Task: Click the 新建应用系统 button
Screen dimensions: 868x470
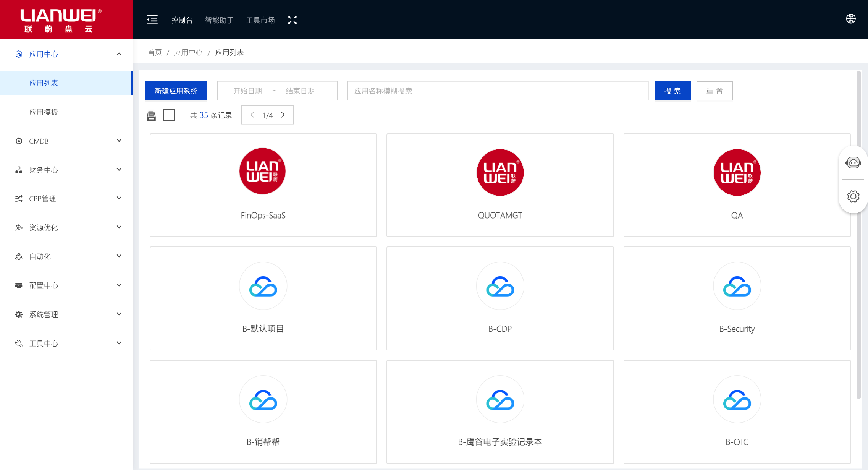Action: click(x=176, y=91)
